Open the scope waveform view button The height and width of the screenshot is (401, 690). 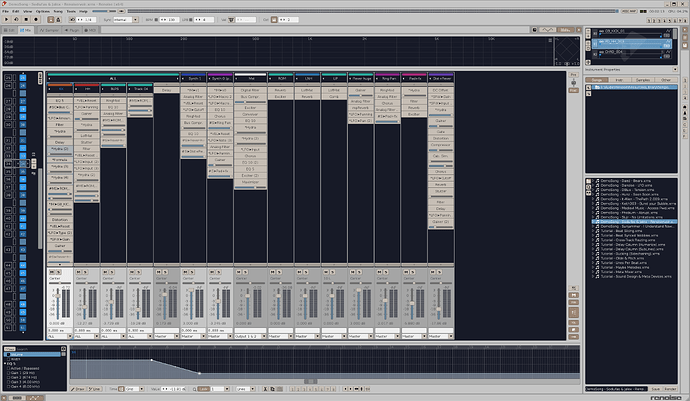coord(547,30)
